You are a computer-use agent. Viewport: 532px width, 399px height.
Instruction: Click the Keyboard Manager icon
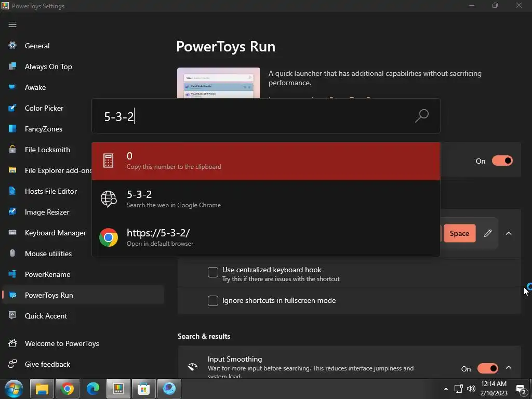point(12,232)
